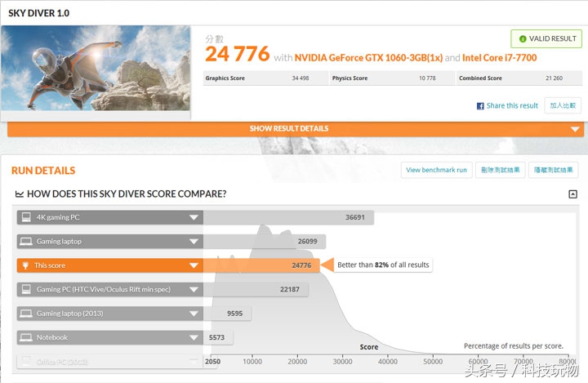Click the 加入比較 compare button

tap(563, 106)
